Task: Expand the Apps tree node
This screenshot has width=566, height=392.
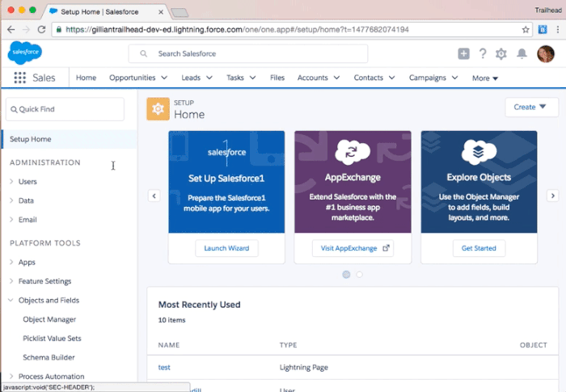Action: click(x=11, y=262)
